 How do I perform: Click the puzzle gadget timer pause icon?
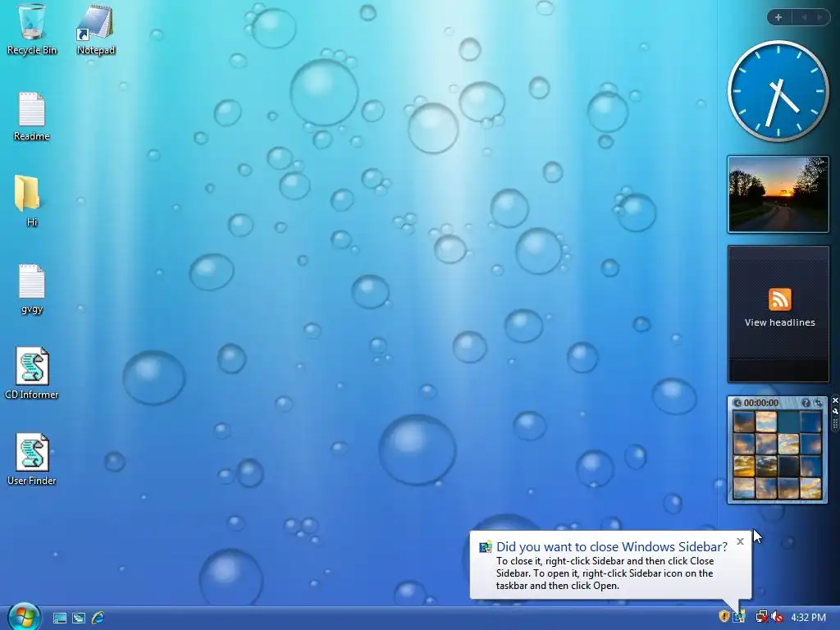737,403
